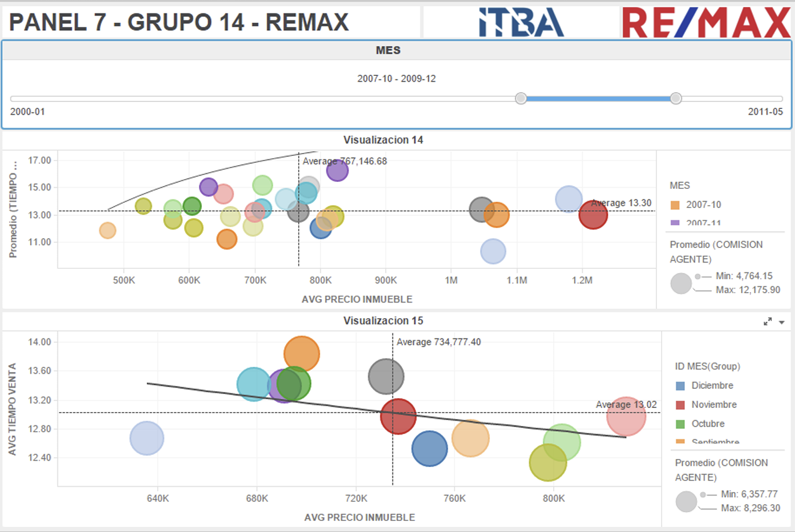Image resolution: width=795 pixels, height=532 pixels.
Task: Select Octubre in the ID MES legend
Action: (707, 424)
